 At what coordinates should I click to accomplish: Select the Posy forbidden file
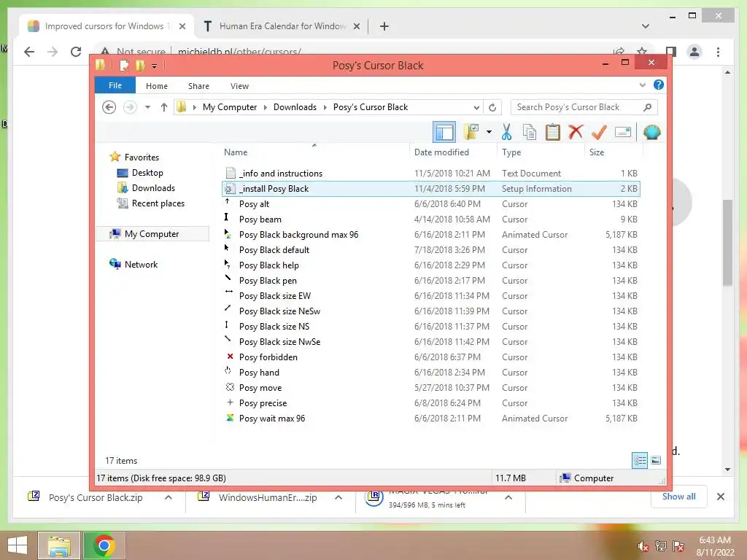pos(430,357)
